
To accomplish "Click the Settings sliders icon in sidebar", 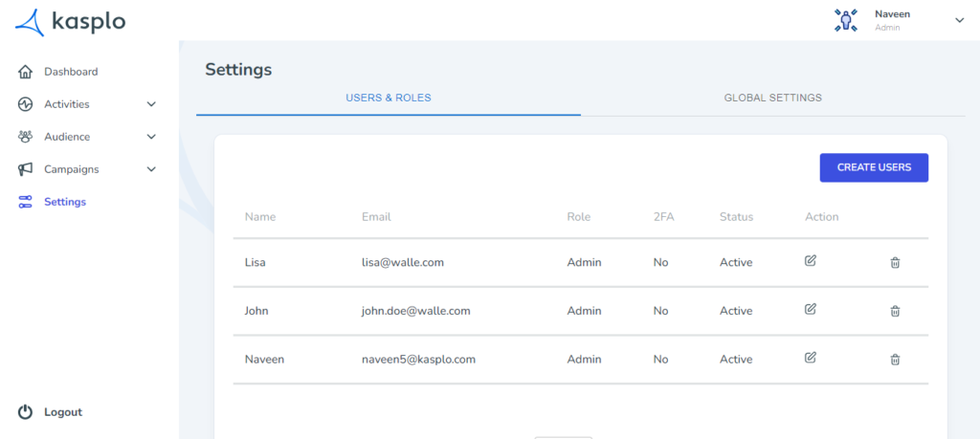I will (25, 202).
